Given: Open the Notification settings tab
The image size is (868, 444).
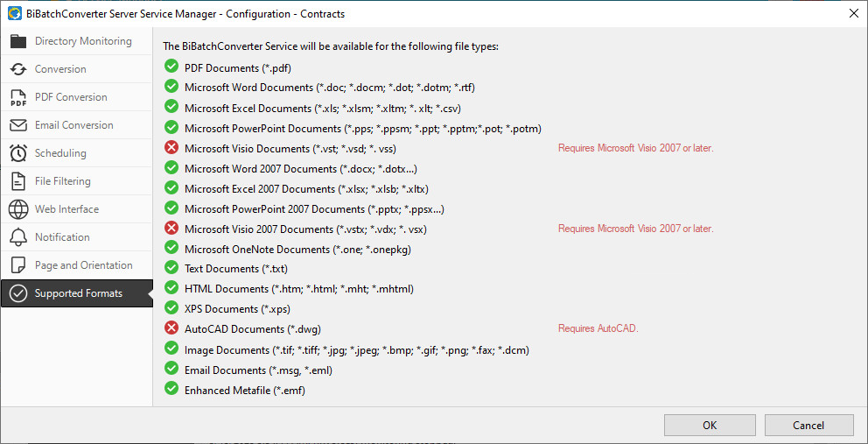Looking at the screenshot, I should click(x=76, y=237).
